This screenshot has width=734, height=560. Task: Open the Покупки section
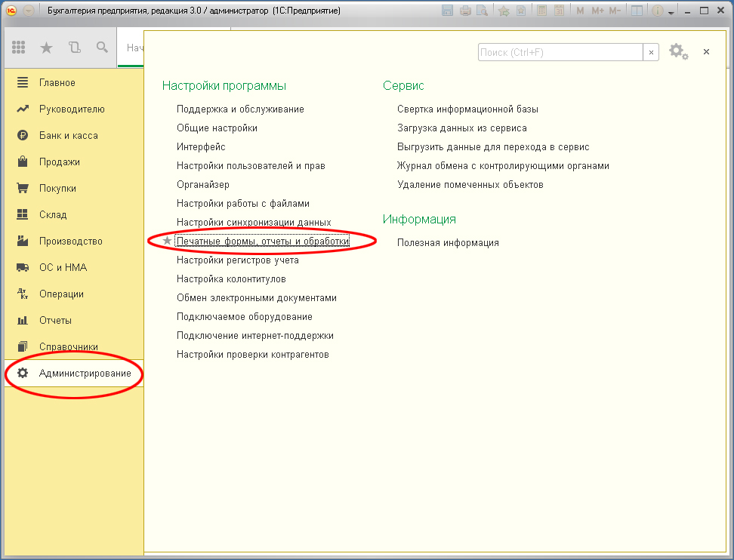[74, 189]
